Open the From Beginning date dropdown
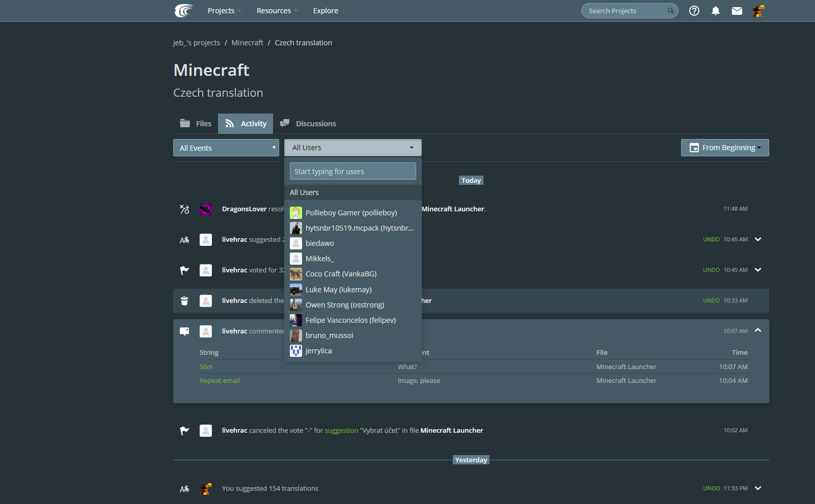Screen dimensions: 815x504 725,148
